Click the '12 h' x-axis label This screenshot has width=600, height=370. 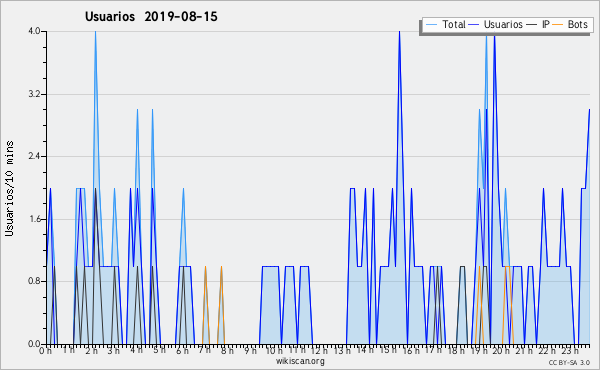click(319, 350)
